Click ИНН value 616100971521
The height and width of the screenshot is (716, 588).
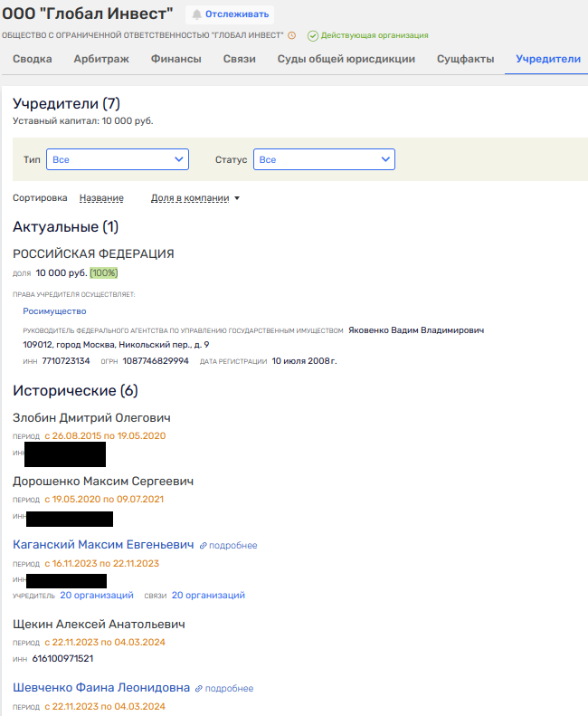tap(62, 659)
